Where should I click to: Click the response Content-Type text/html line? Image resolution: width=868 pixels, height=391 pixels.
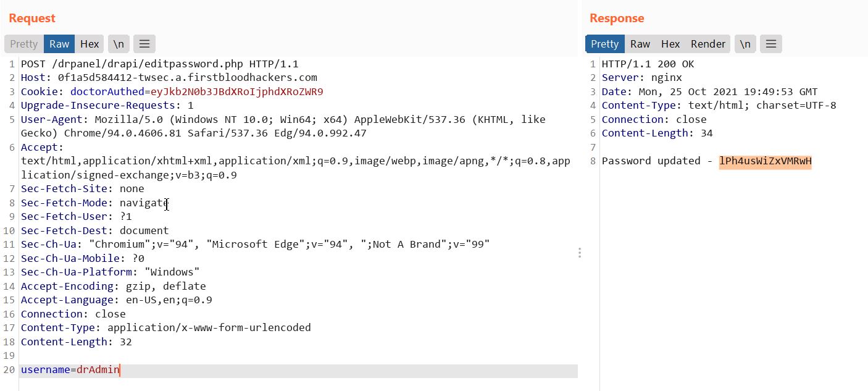click(719, 106)
